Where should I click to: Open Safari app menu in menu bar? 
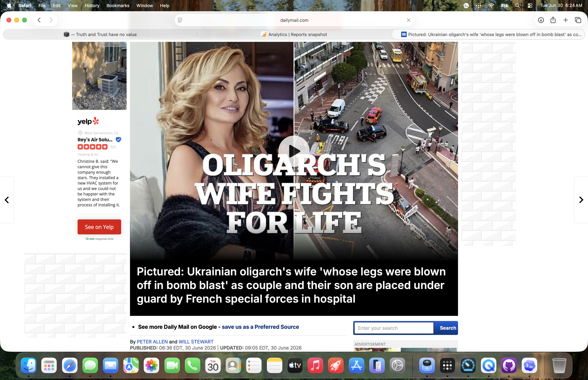[25, 5]
